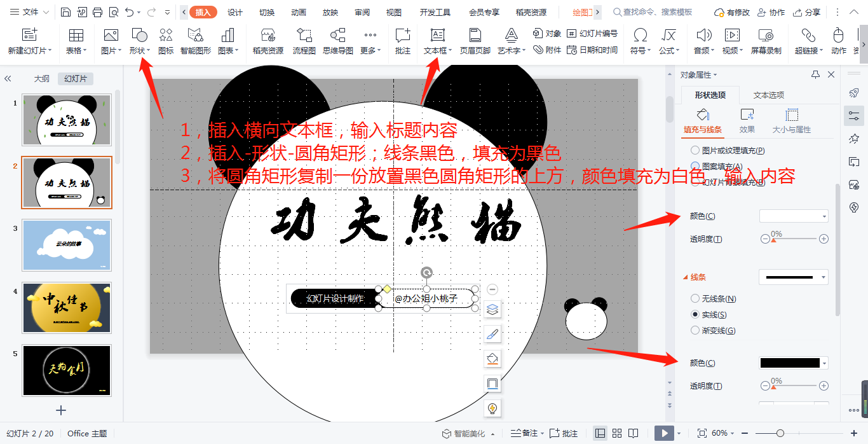Open fill 颜色 white color dropdown

[x=794, y=216]
